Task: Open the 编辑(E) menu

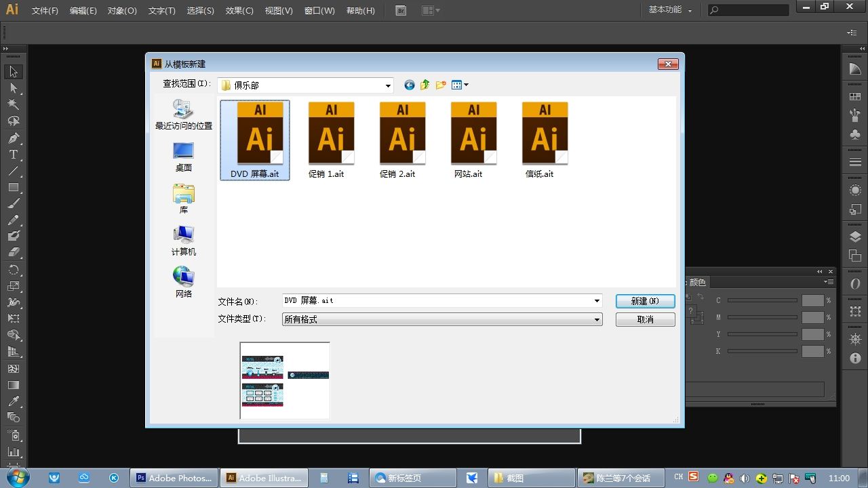Action: click(83, 11)
